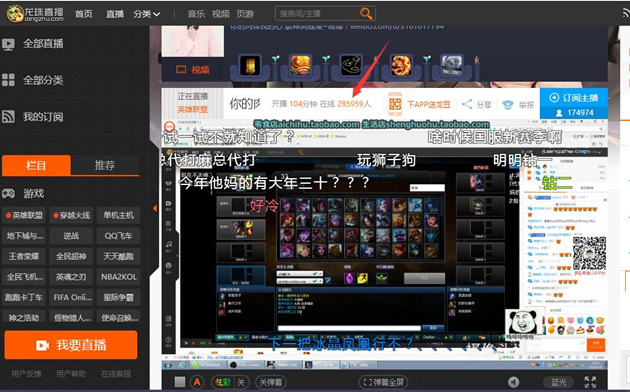The image size is (630, 392).
Task: Toggle 关弹幕 to hide danmaku
Action: click(x=271, y=382)
